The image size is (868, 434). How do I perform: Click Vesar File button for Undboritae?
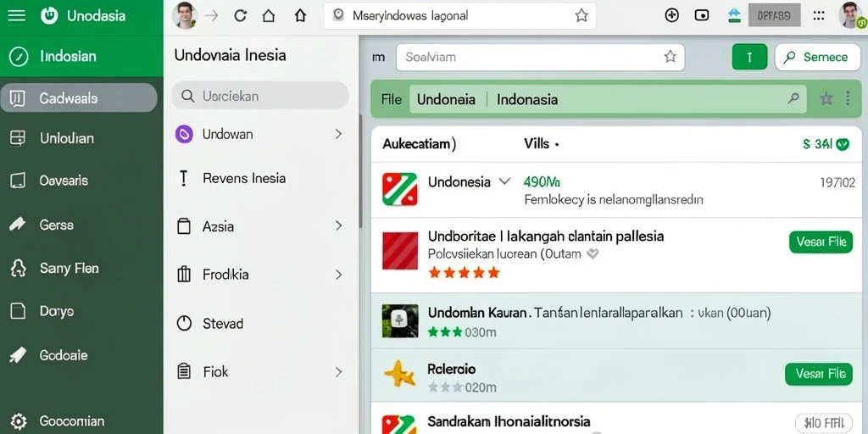click(x=821, y=242)
